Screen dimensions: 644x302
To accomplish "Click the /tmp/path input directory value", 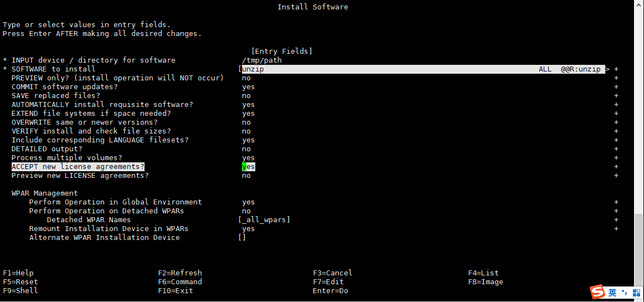I will click(x=261, y=60).
